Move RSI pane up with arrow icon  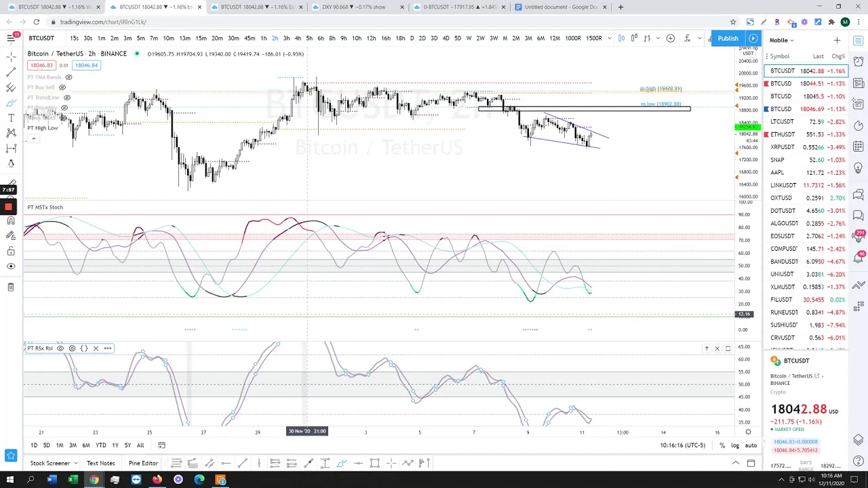coord(706,348)
